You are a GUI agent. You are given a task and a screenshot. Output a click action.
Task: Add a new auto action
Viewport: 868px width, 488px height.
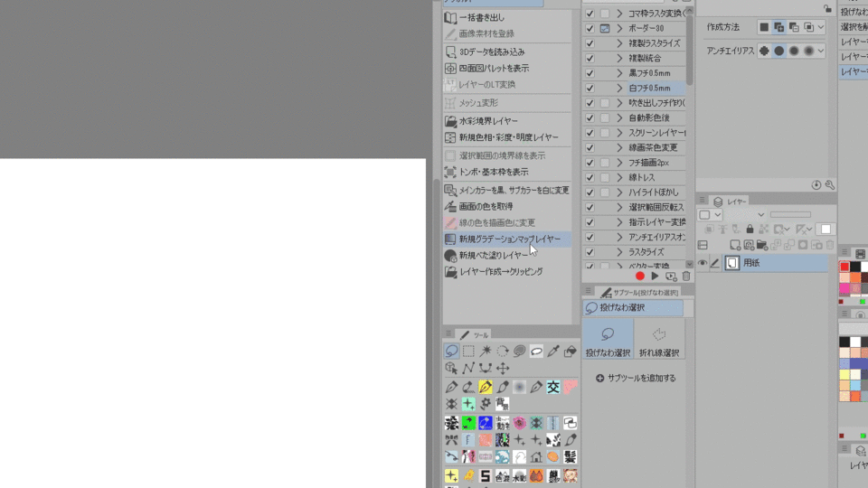pyautogui.click(x=671, y=277)
